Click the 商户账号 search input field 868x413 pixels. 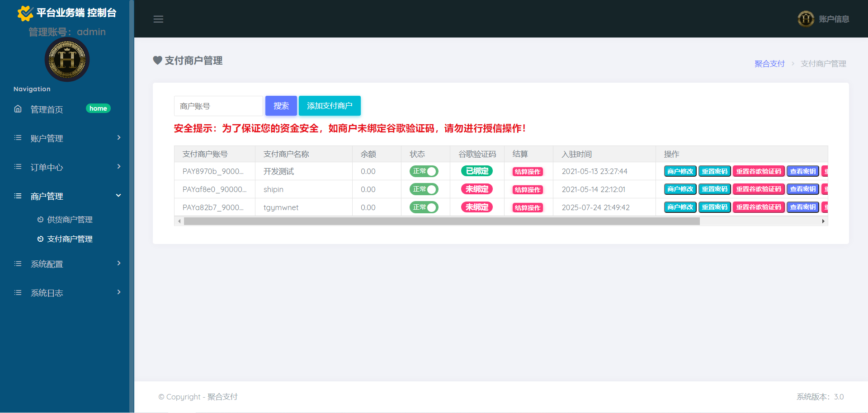218,106
